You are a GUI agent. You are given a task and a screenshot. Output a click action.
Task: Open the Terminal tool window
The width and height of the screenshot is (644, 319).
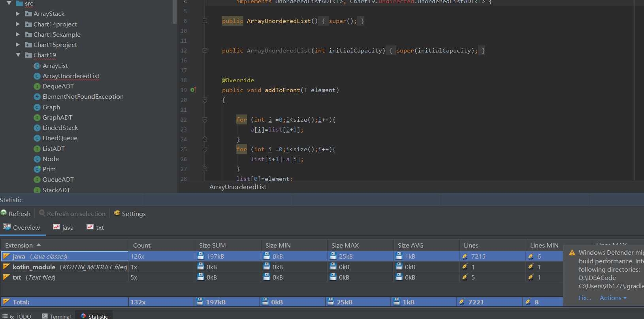pos(56,316)
